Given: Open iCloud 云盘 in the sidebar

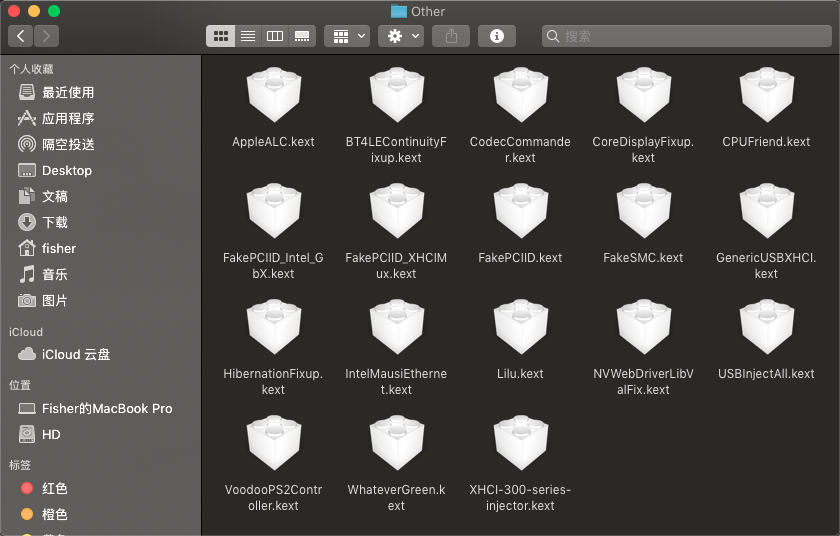Looking at the screenshot, I should point(101,354).
